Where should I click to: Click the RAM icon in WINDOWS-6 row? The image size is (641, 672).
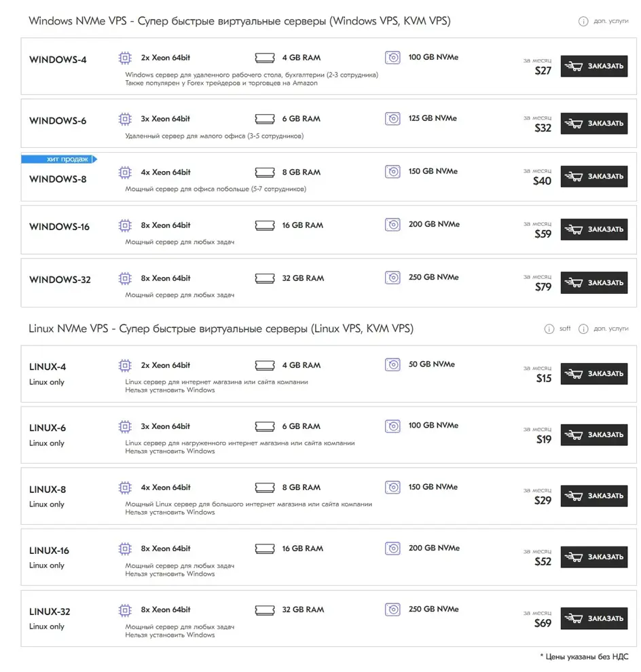(x=265, y=119)
